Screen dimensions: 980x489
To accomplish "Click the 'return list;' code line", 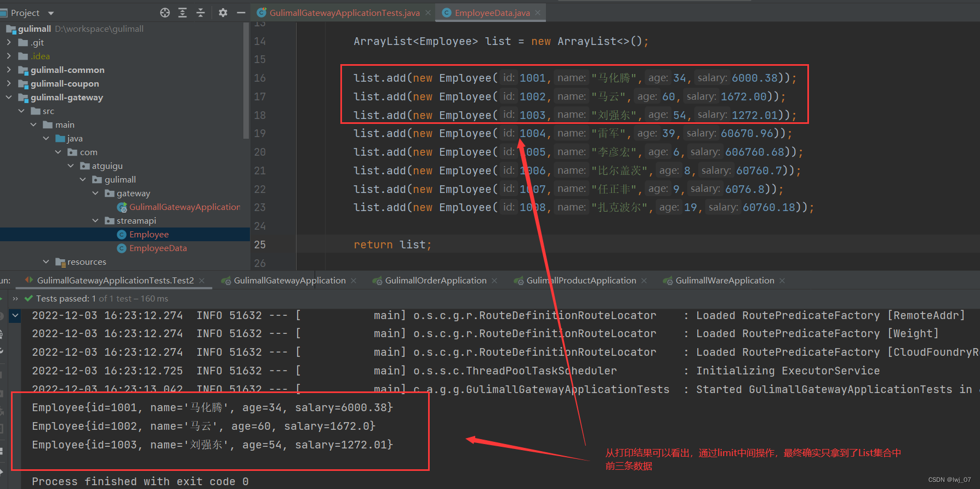I will [392, 244].
